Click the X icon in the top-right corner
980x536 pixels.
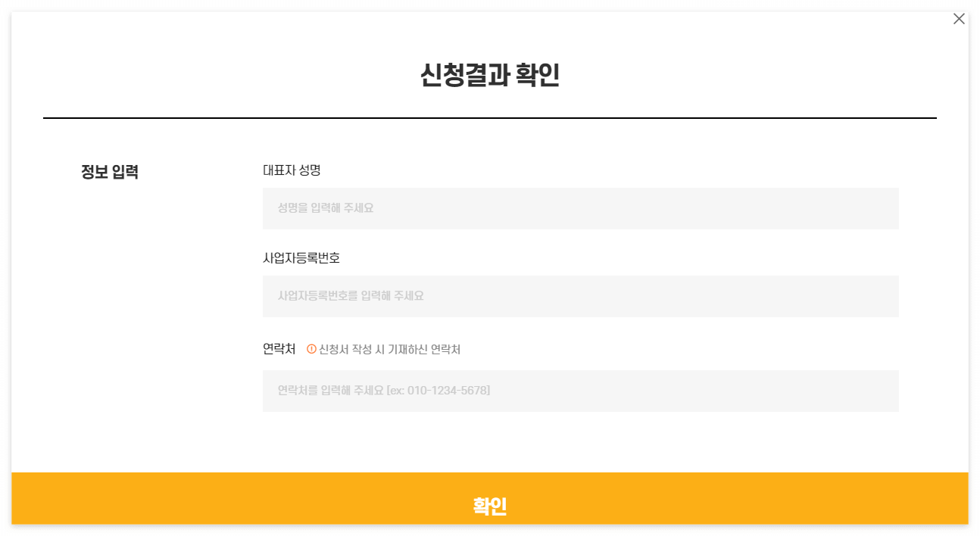(959, 18)
